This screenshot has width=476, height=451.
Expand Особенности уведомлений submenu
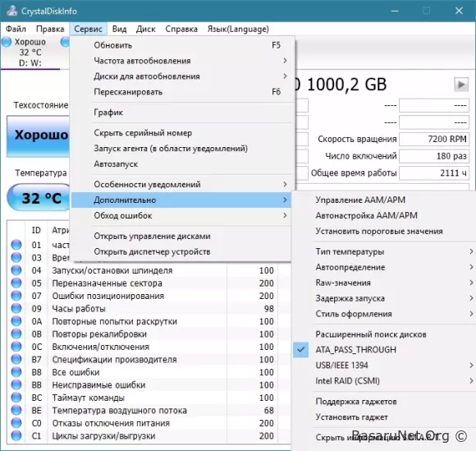[181, 185]
